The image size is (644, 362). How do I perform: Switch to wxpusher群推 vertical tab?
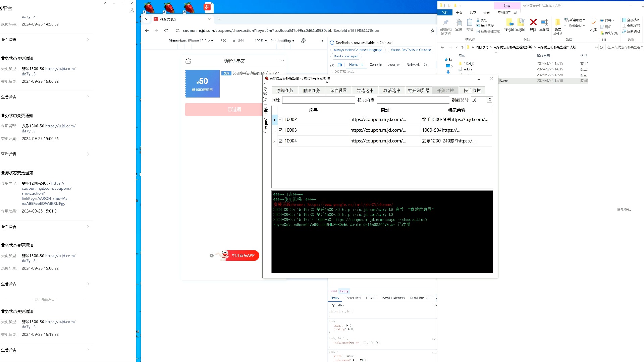click(x=266, y=117)
